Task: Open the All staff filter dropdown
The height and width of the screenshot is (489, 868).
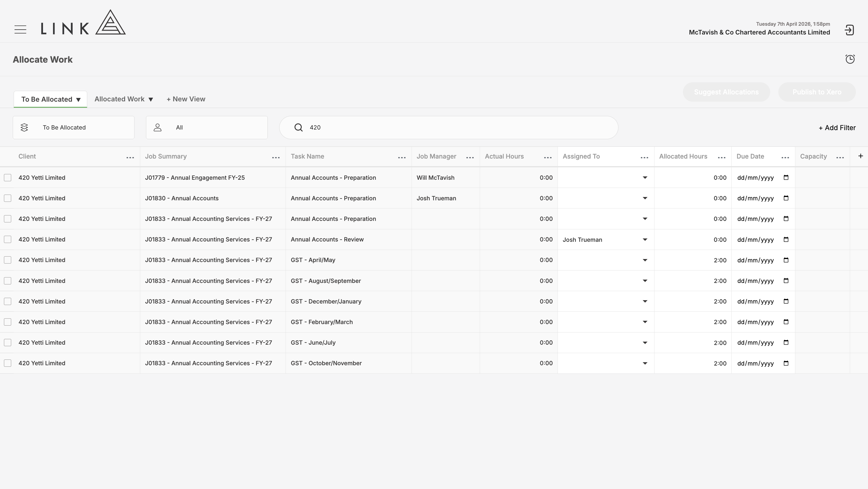Action: (207, 128)
